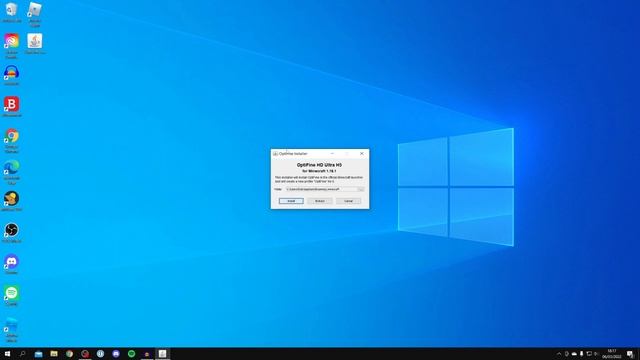Viewport: 640px width, 360px height.
Task: Close the OptiFine Installer window
Action: pos(362,153)
